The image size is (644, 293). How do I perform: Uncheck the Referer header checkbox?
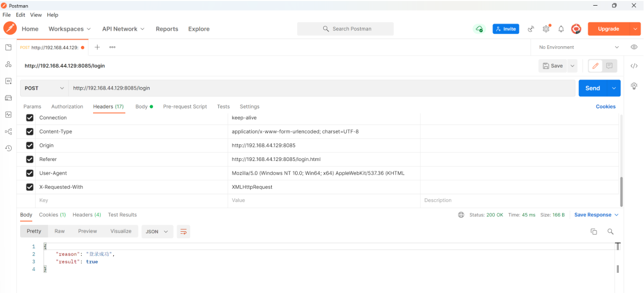[x=30, y=160]
